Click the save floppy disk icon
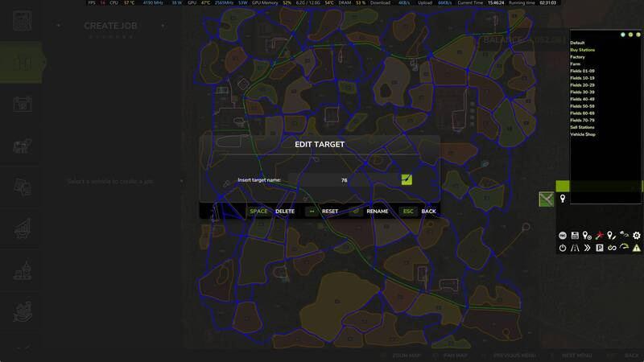644x362 pixels. point(575,235)
